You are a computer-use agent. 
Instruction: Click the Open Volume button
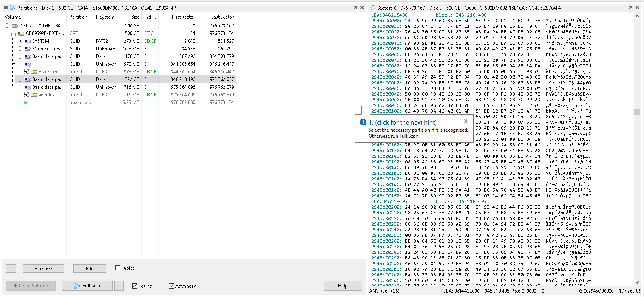point(31,286)
